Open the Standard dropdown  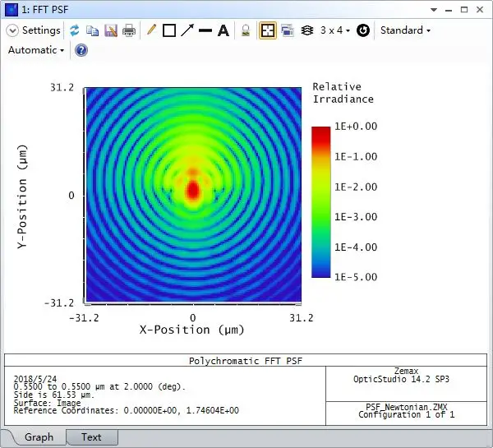(x=405, y=30)
